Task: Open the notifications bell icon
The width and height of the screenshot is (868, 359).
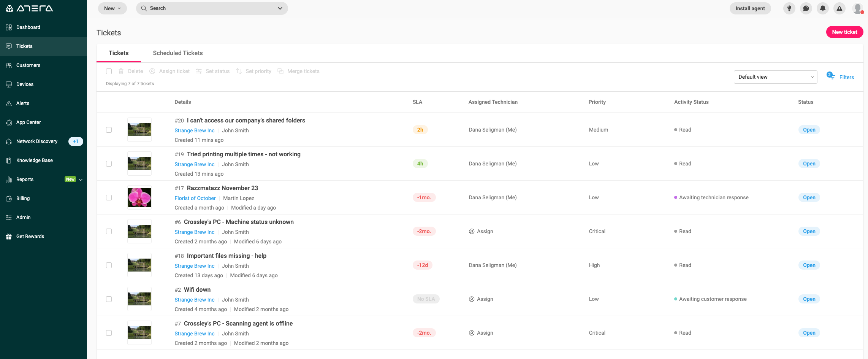Action: point(822,8)
